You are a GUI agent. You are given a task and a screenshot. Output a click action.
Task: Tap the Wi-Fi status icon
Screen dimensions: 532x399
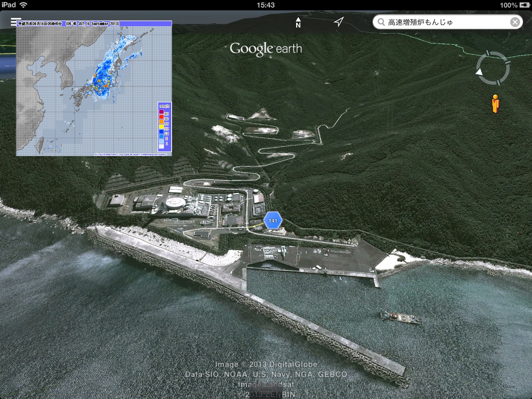click(24, 5)
